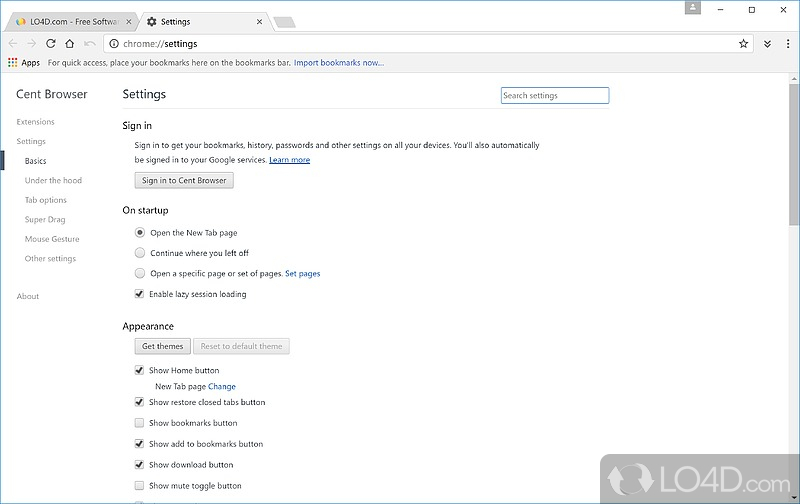
Task: Click the scrollbar up arrow
Action: coord(794,79)
